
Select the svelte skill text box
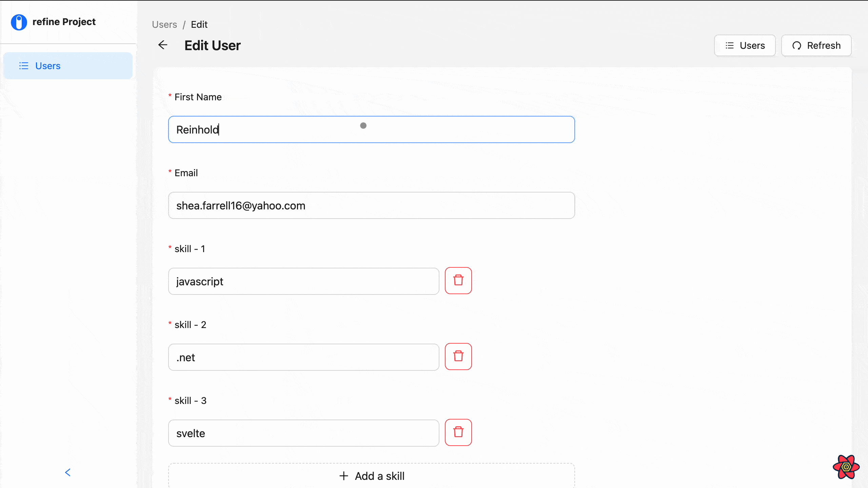click(x=303, y=433)
